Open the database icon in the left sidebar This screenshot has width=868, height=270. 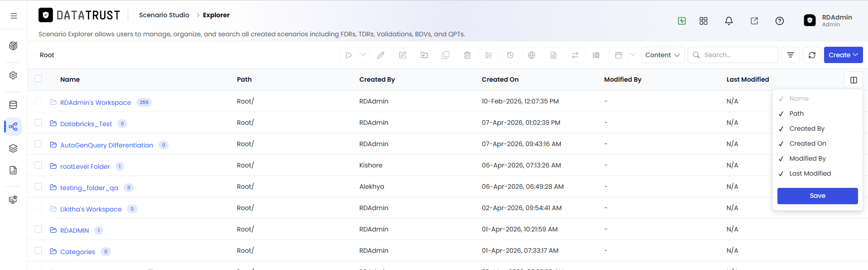[14, 105]
